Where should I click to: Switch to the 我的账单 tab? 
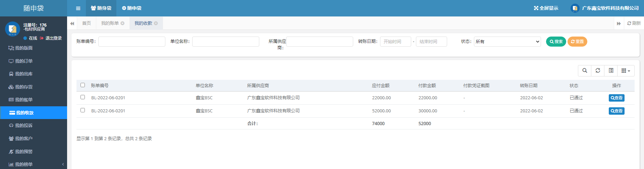pos(110,23)
